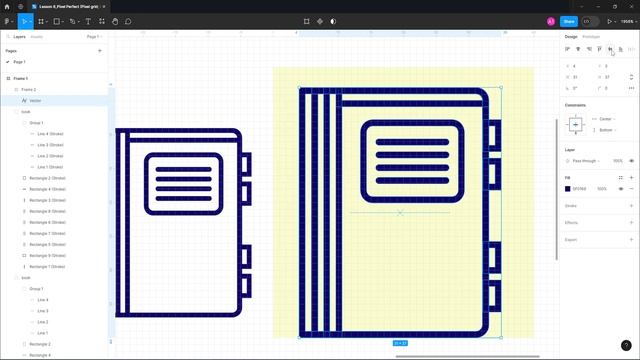Viewport: 640px width, 360px height.
Task: Add an effect with the plus button
Action: click(631, 222)
